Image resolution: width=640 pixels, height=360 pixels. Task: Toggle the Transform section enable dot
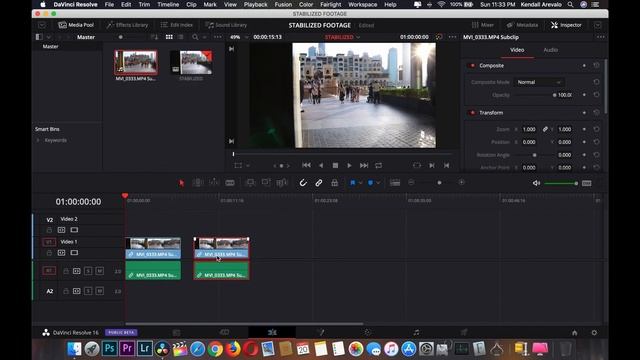point(473,113)
